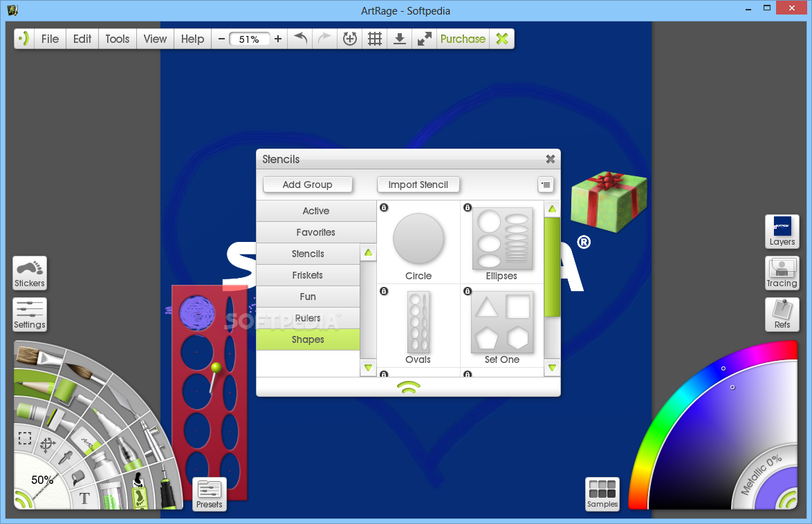Screen dimensions: 812x524
Task: Click the download arrow toolbar icon
Action: [x=399, y=39]
